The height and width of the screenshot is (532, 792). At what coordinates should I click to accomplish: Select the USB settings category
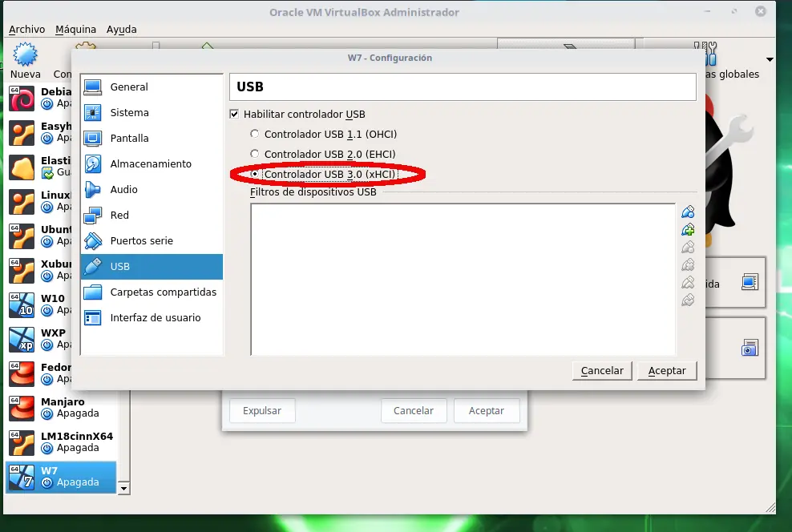[152, 267]
